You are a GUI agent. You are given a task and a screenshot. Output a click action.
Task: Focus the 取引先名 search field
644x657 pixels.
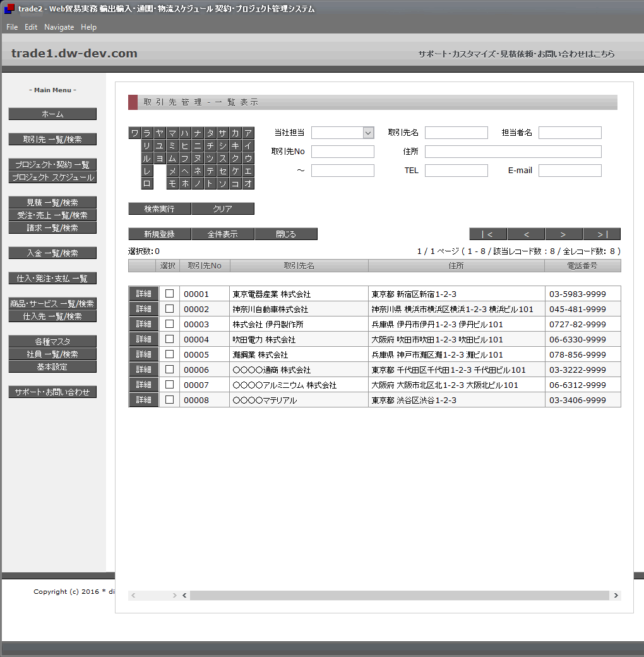point(456,133)
